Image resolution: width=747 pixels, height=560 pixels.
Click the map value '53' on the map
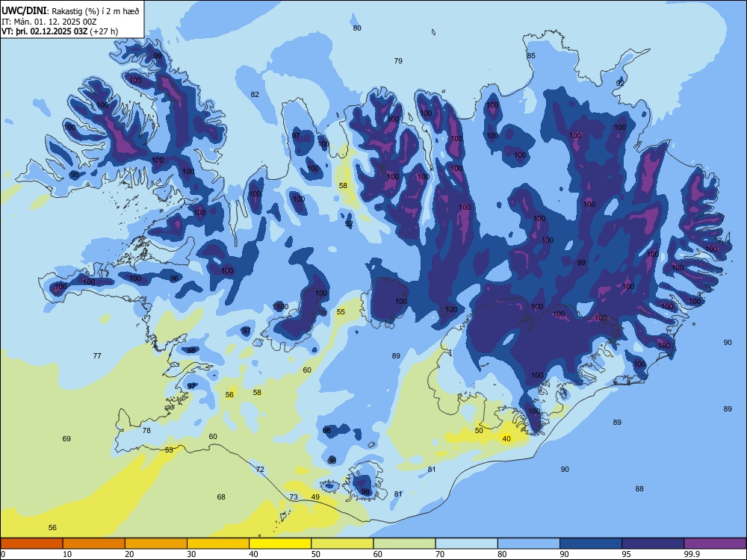(169, 449)
